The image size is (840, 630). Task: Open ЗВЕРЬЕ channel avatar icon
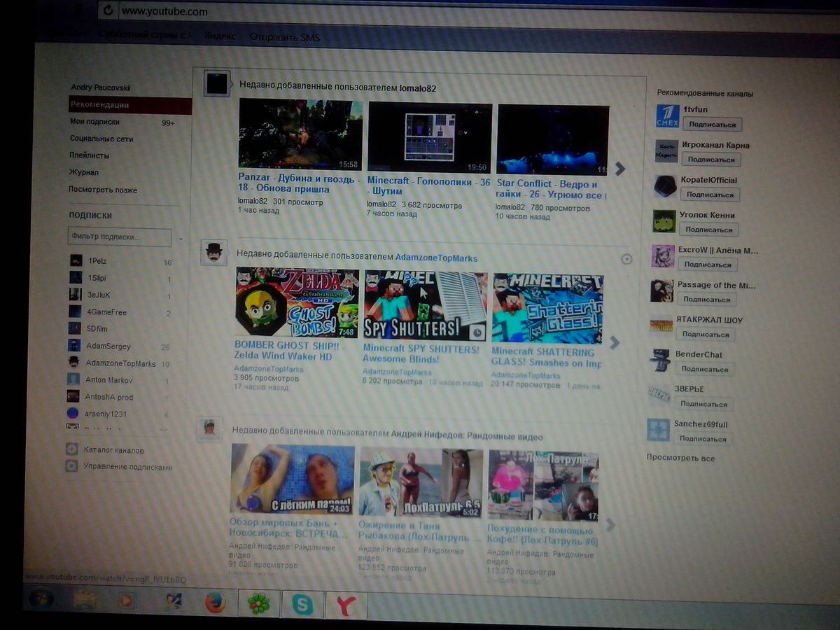click(x=659, y=395)
